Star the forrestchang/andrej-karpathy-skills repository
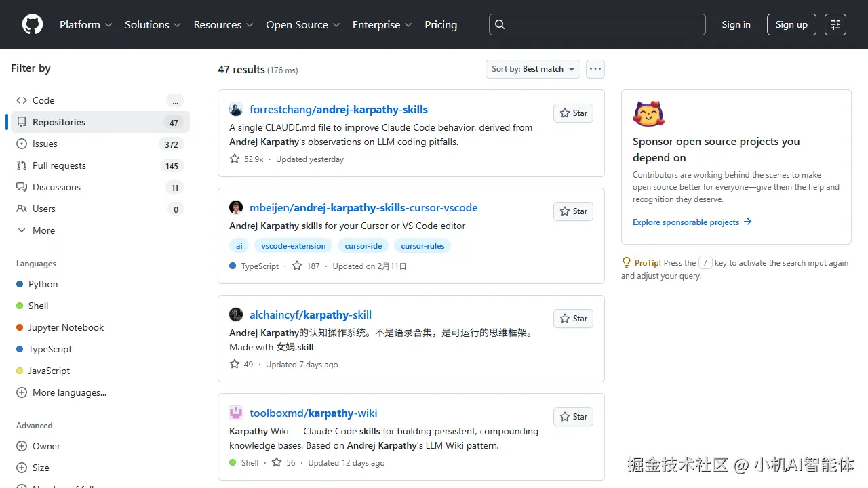The height and width of the screenshot is (488, 868). [573, 113]
